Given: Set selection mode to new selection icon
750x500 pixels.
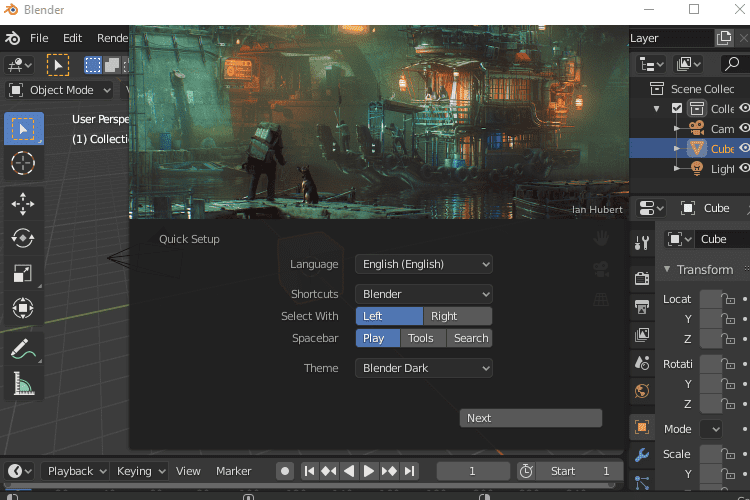Looking at the screenshot, I should [93, 65].
